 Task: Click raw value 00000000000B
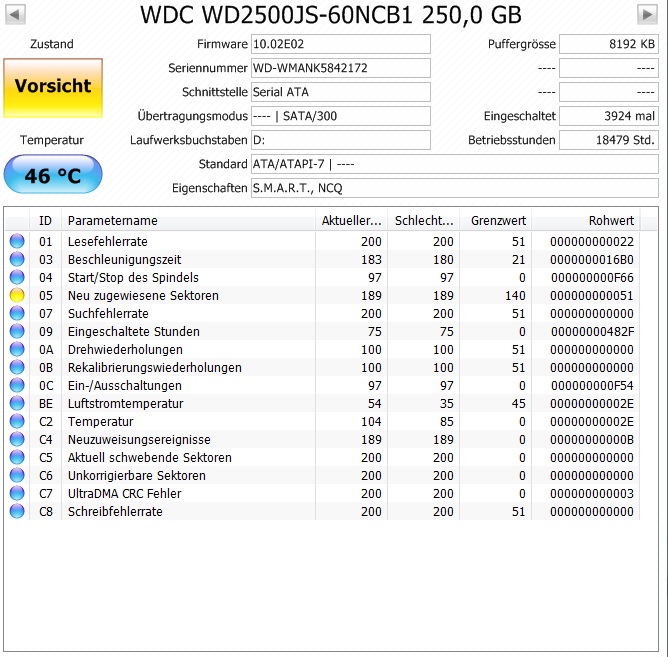(x=592, y=439)
